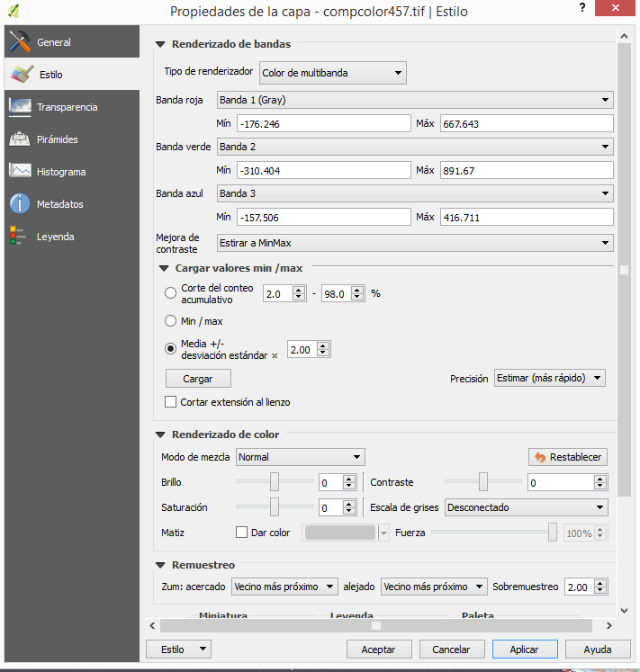The image size is (640, 672).
Task: Click the General wrench and screwdriver icon
Action: click(20, 41)
